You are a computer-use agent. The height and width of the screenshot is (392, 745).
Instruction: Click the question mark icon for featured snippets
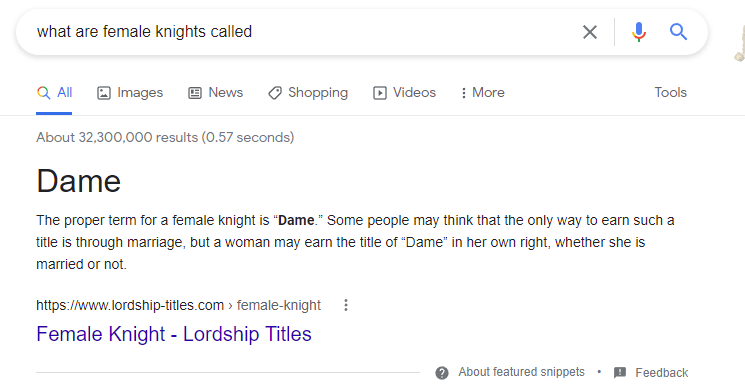tap(442, 373)
